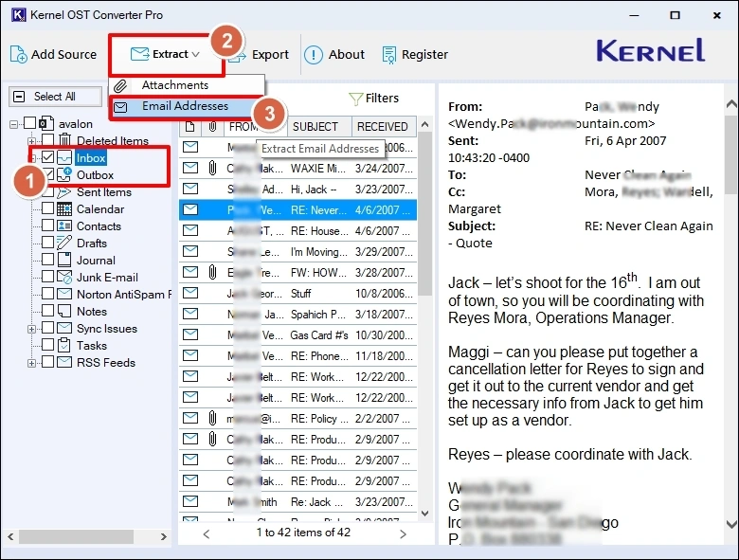Choose Attachments from the Extract menu

click(x=187, y=85)
